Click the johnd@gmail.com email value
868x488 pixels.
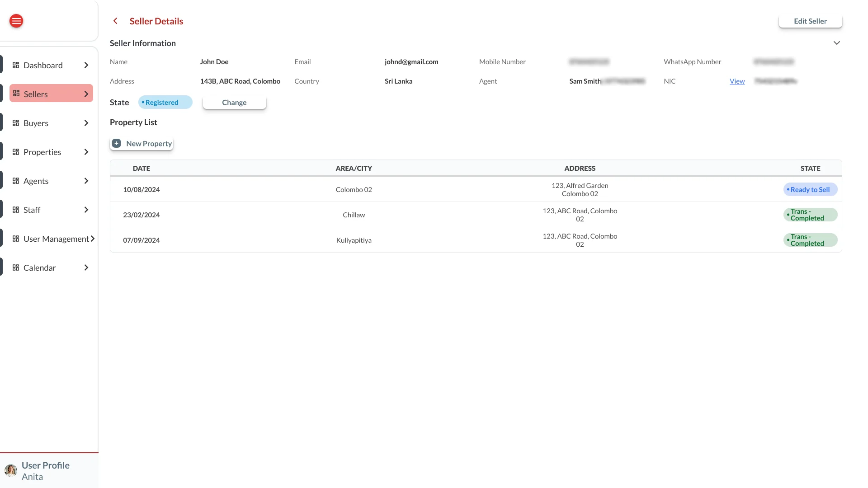[x=411, y=62]
